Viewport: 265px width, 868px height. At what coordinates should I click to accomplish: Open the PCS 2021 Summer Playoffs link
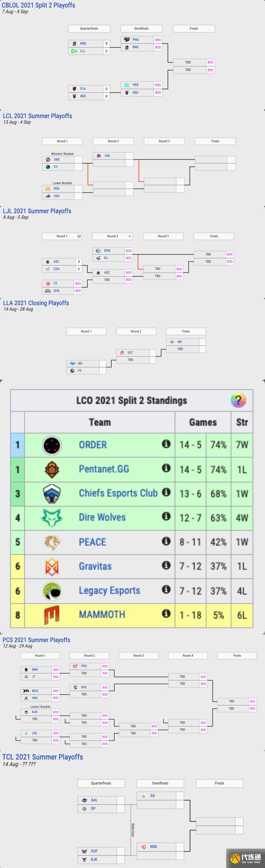point(36,640)
